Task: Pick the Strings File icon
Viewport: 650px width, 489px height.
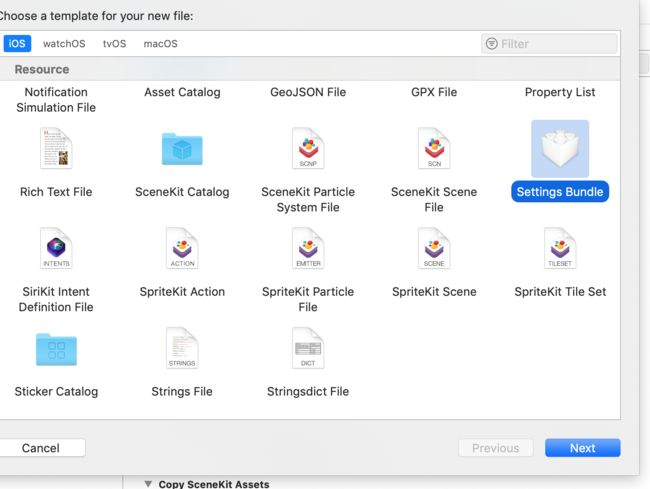Action: 182,348
